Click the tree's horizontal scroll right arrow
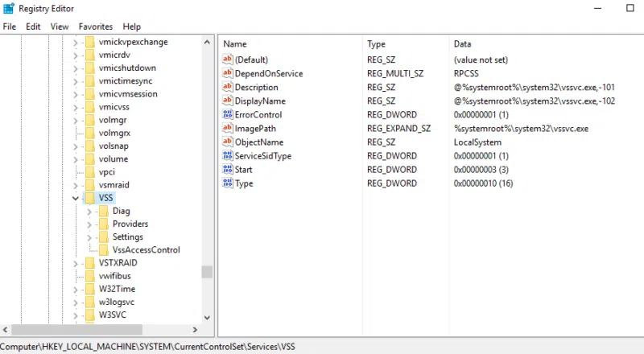Screen dimensions: 644x354 [195, 329]
